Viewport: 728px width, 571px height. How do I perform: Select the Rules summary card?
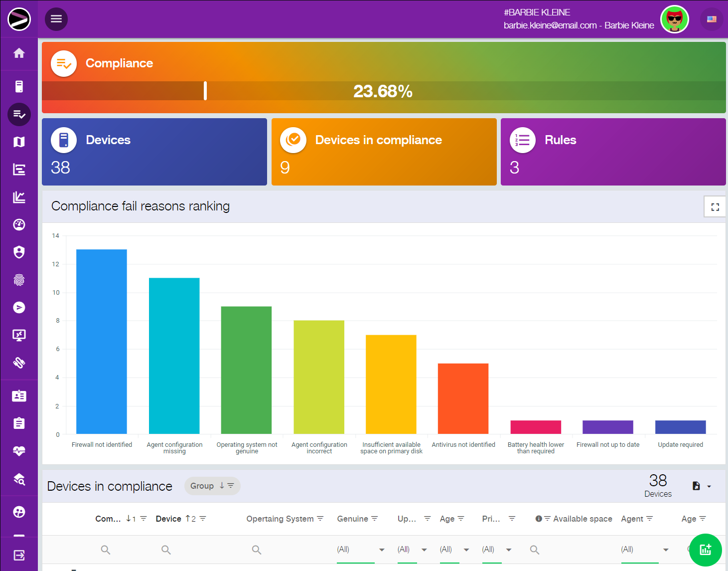613,152
